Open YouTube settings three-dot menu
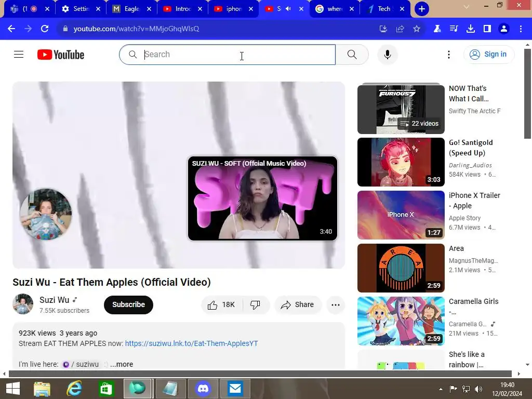Screen dimensions: 532x399 (x=448, y=54)
